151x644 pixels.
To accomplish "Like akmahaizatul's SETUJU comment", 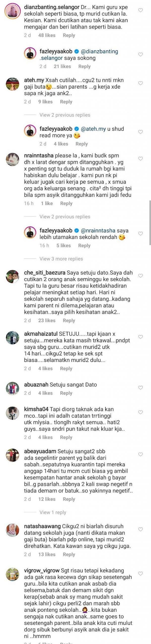I will [x=141, y=337].
